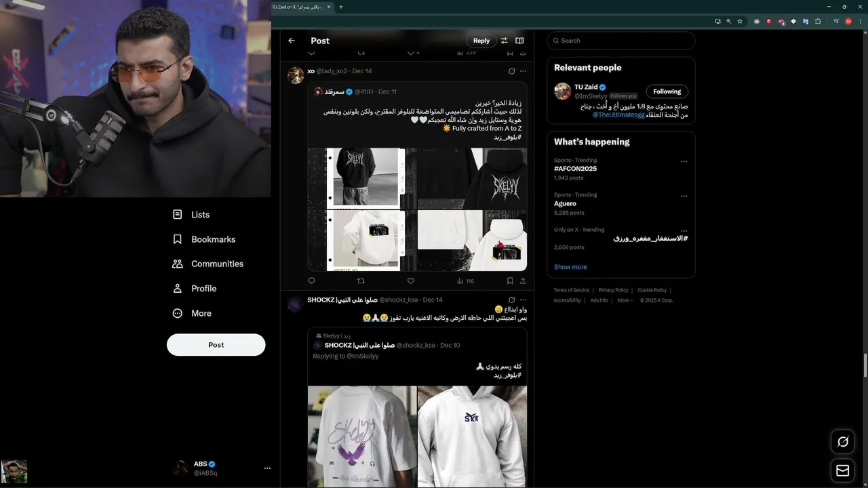Open more options on SHOCKZ's post
This screenshot has width=868, height=488.
pos(523,300)
